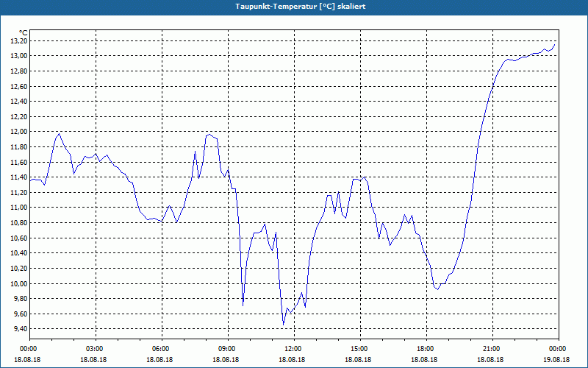Pick the '10,40' y-axis label
Screen dimensions: 588x368
click(x=19, y=253)
